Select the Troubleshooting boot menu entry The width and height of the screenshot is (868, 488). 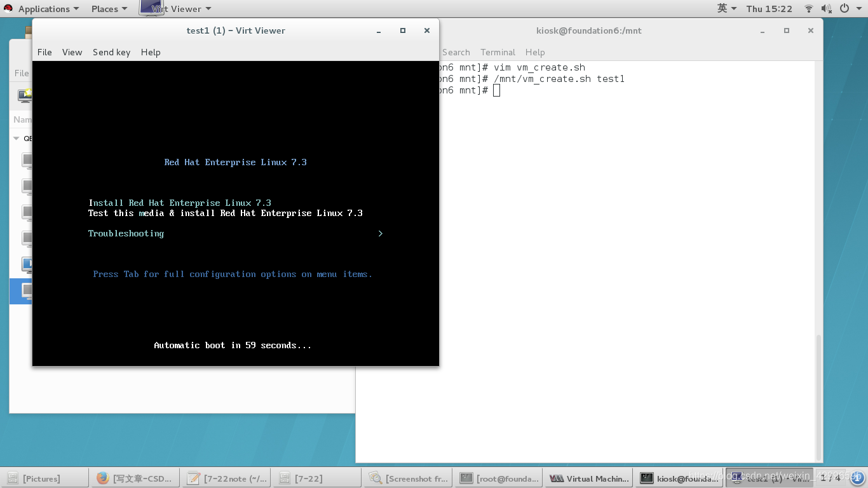pyautogui.click(x=126, y=233)
